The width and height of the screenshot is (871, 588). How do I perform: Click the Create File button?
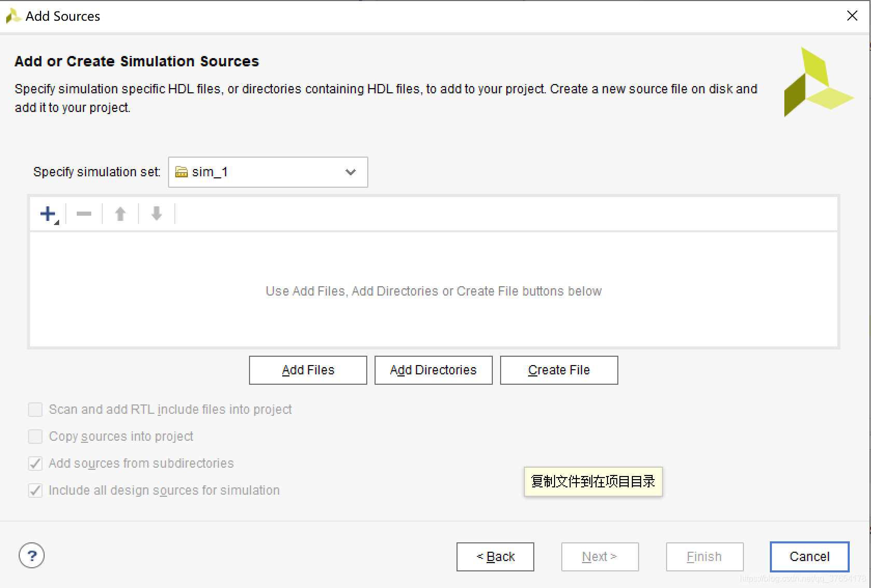559,370
